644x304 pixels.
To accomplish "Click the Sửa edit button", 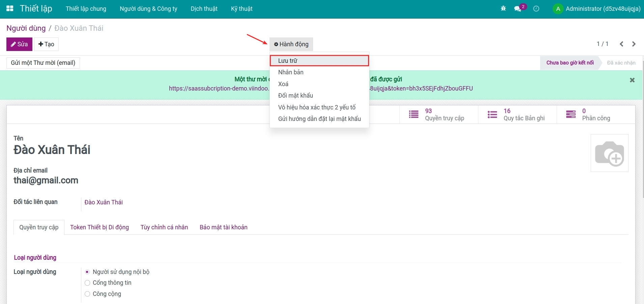I will point(19,44).
